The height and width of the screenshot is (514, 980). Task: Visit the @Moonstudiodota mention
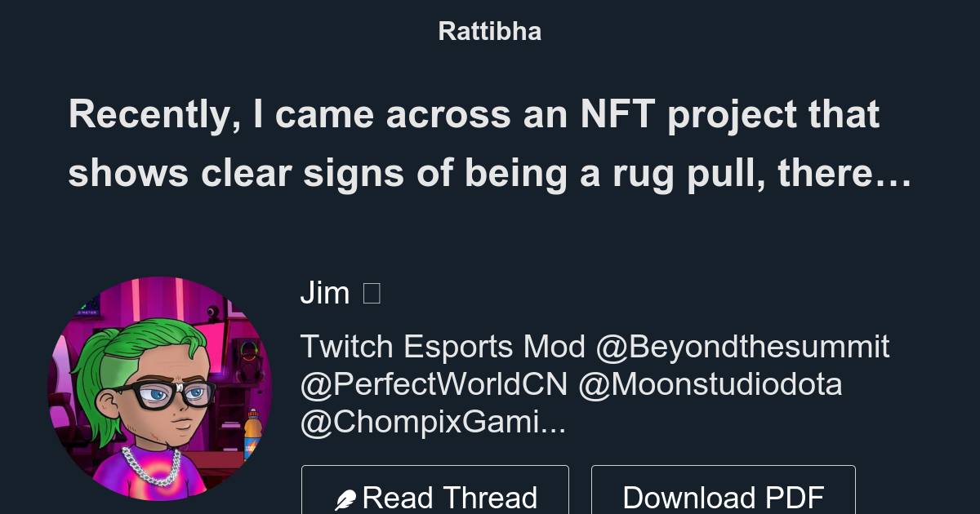coord(710,384)
